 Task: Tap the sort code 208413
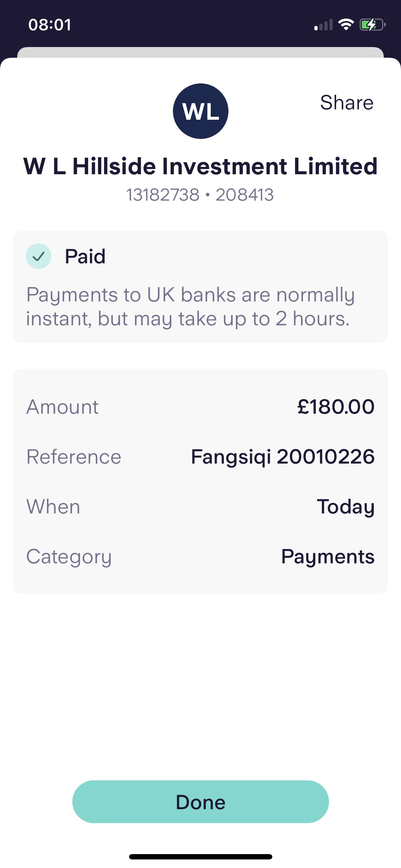pyautogui.click(x=245, y=195)
